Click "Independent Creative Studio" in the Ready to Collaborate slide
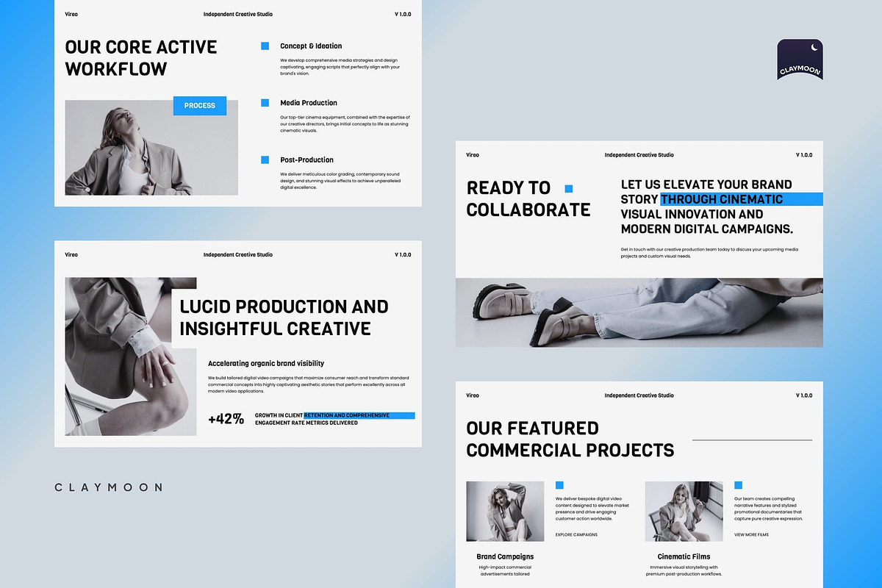This screenshot has width=882, height=588. click(x=639, y=155)
